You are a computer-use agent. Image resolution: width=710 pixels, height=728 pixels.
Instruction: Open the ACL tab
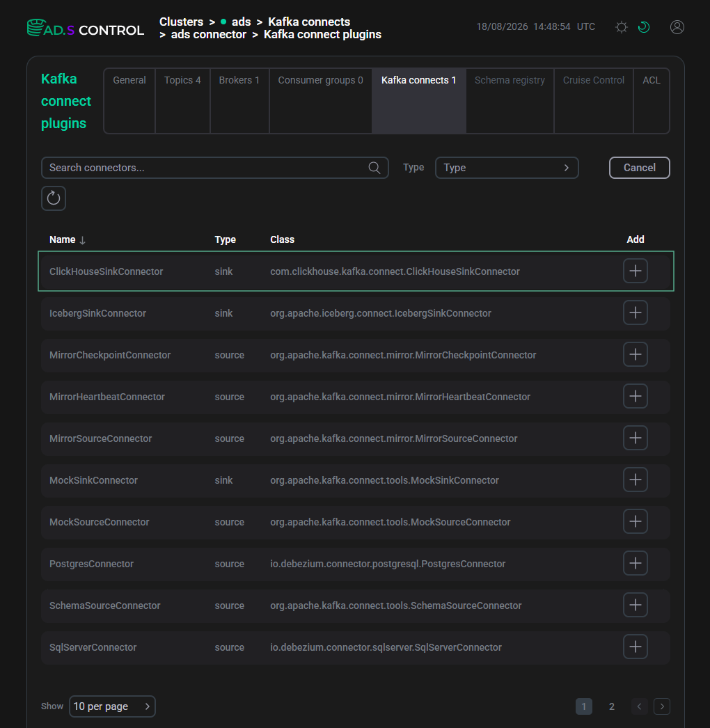coord(652,101)
